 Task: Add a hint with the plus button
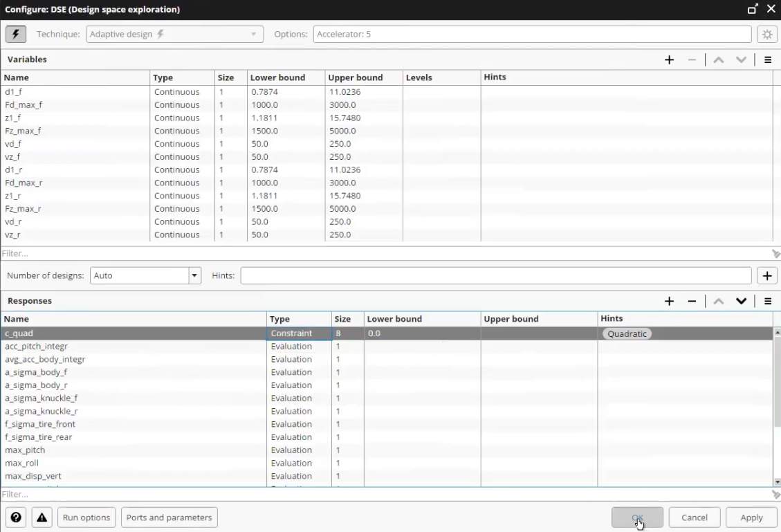(x=767, y=275)
